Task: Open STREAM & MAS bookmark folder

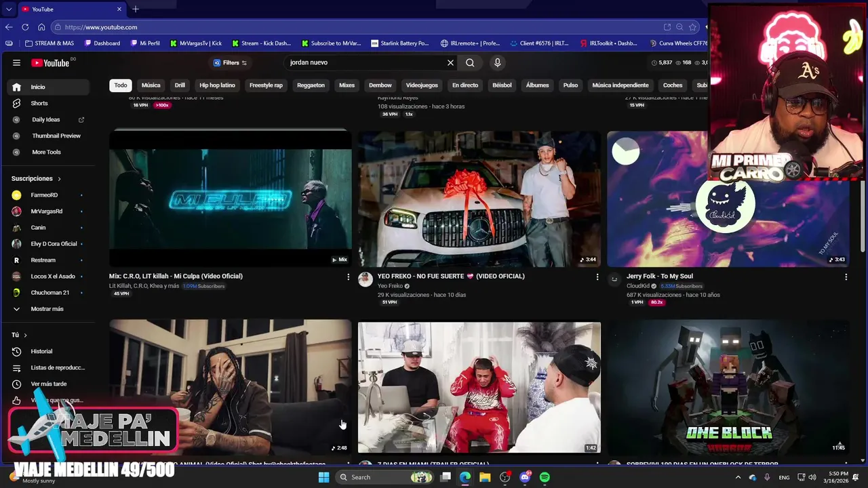Action: (x=49, y=43)
